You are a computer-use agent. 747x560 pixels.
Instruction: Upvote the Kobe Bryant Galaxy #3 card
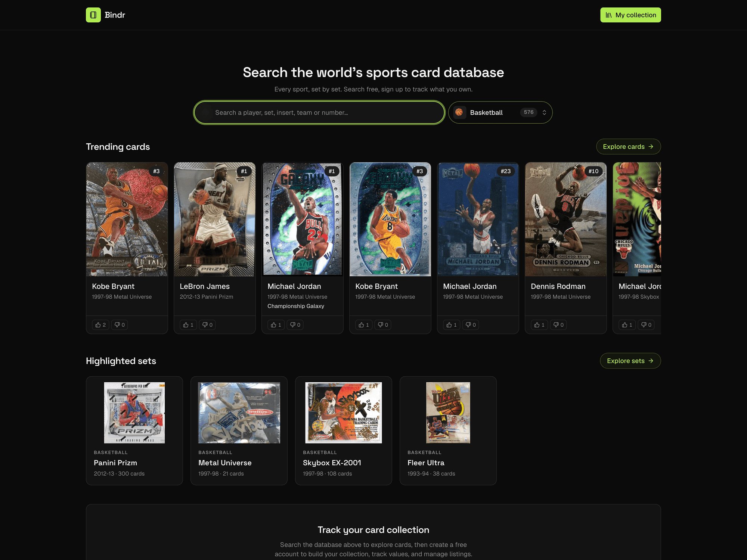(364, 325)
